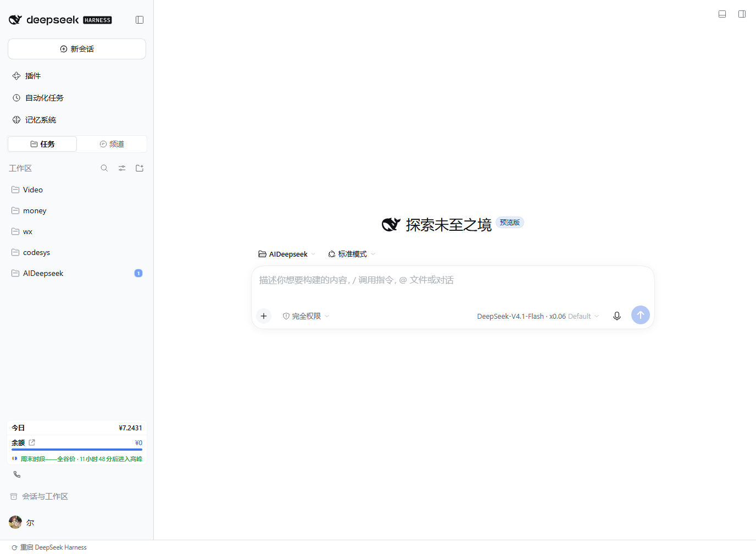Expand the 标准模式 mode dropdown

pyautogui.click(x=352, y=254)
